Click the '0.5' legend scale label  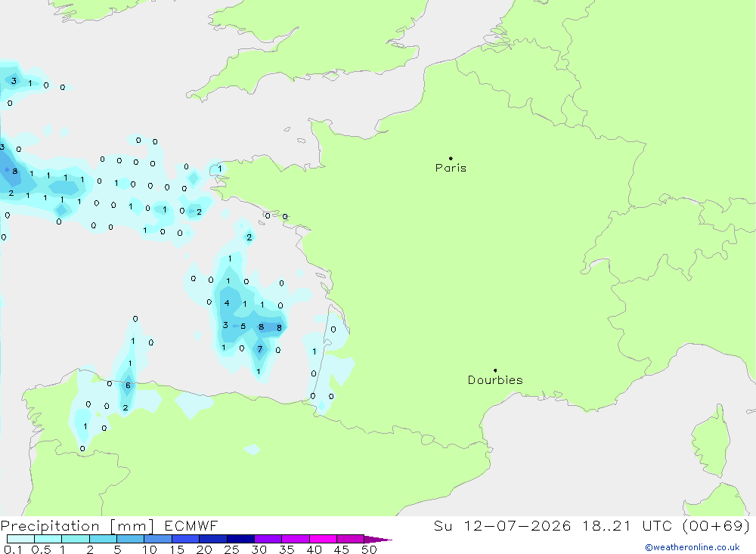(x=41, y=549)
